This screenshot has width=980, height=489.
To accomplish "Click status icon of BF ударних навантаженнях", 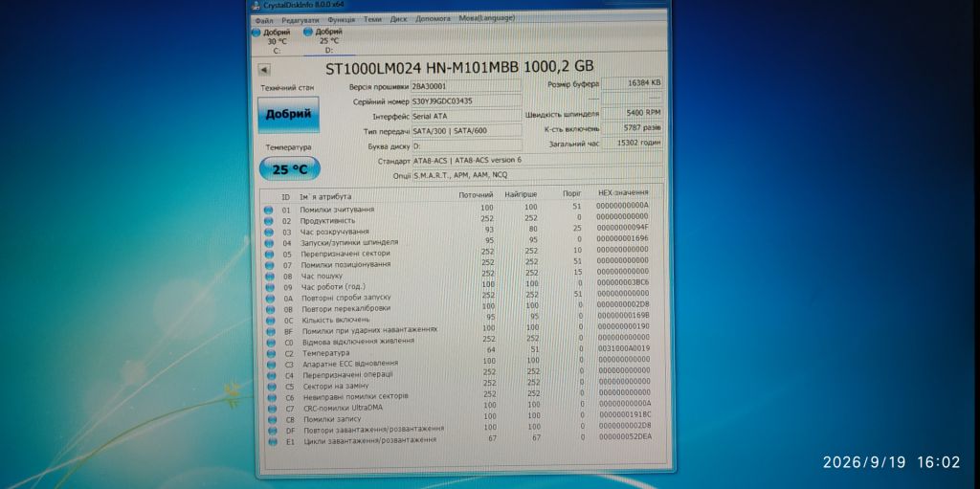I will tap(270, 331).
